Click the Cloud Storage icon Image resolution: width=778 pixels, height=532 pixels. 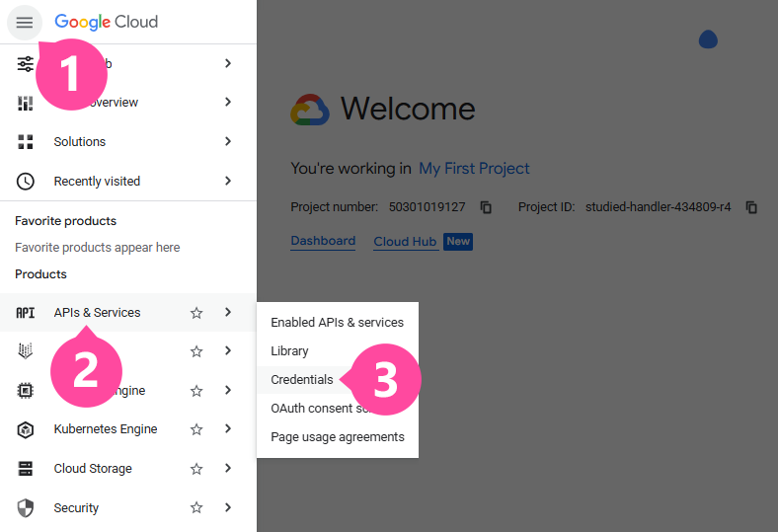26,469
